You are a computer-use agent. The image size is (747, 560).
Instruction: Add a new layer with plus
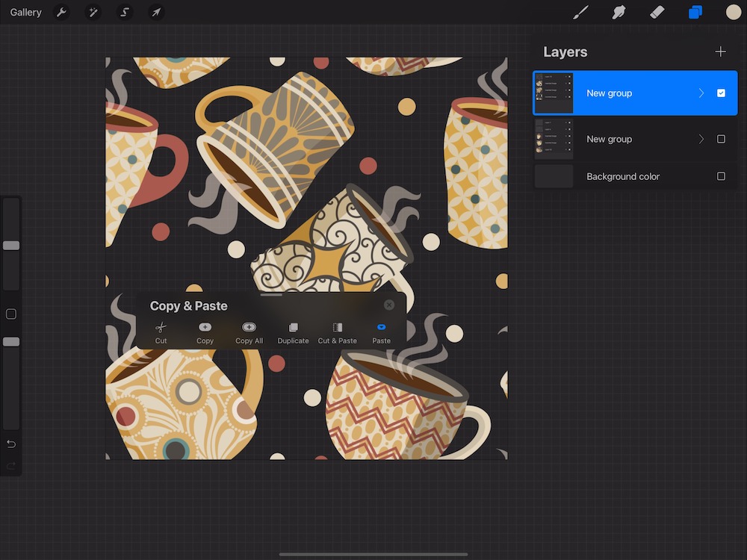tap(720, 52)
